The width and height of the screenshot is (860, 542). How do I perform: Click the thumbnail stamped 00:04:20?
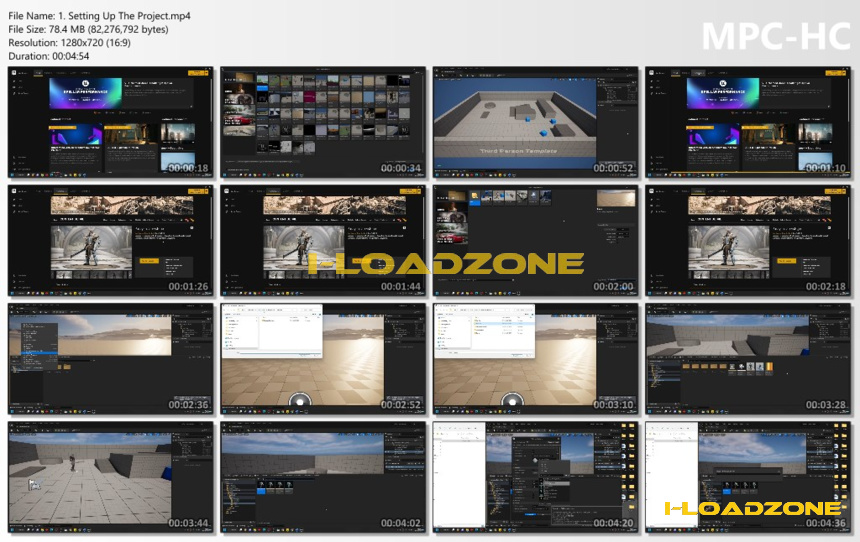tap(535, 477)
